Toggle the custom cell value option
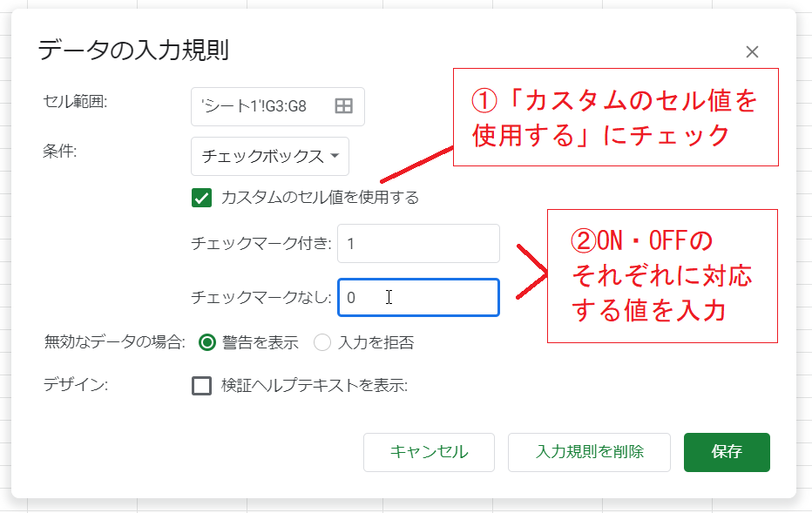Screen dimensions: 812x513 [200, 198]
